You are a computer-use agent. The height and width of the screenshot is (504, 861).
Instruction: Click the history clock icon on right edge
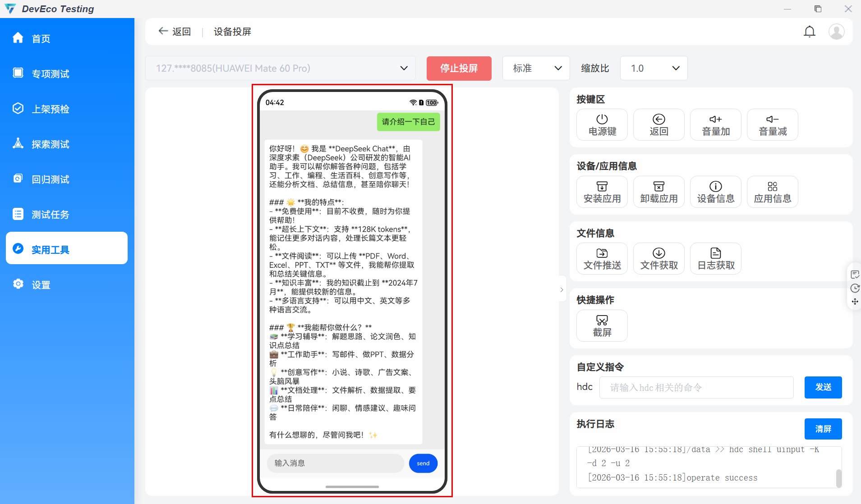coord(855,289)
